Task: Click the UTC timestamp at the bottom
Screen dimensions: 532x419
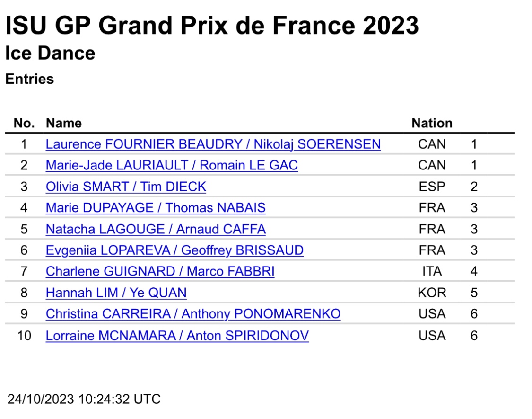Action: (84, 399)
